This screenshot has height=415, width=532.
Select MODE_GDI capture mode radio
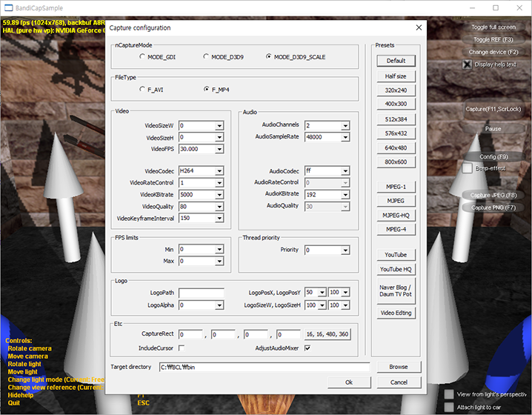click(x=142, y=56)
